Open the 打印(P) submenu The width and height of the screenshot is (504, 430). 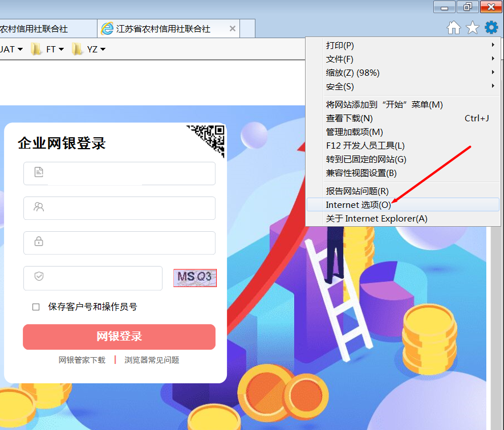point(404,46)
